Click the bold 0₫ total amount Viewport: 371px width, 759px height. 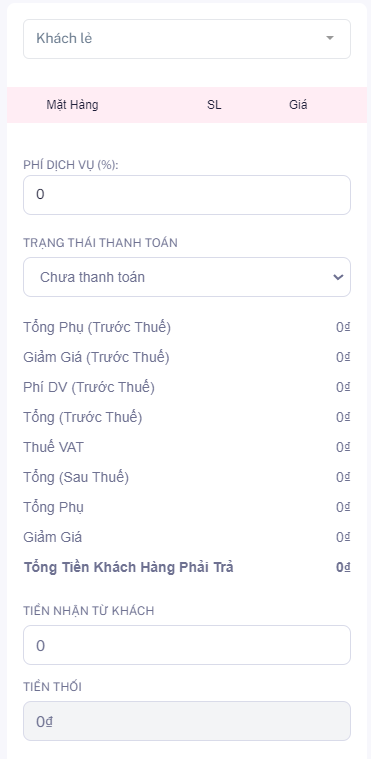click(x=343, y=567)
